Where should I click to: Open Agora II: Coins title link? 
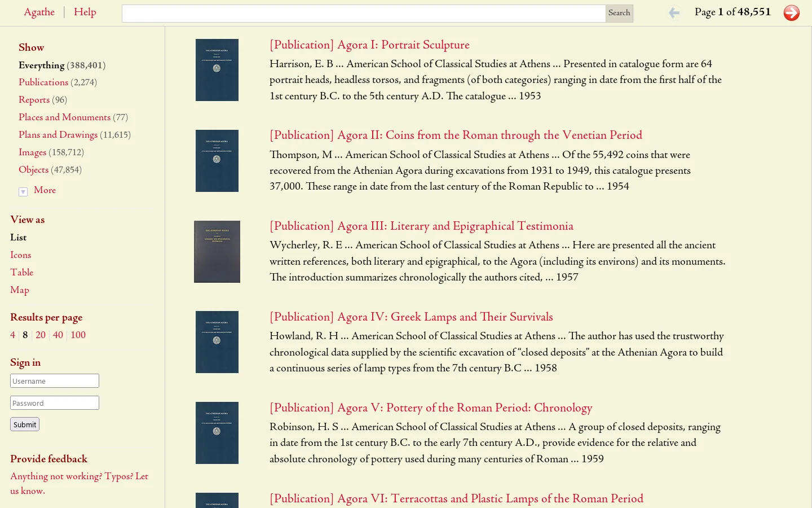tap(456, 135)
